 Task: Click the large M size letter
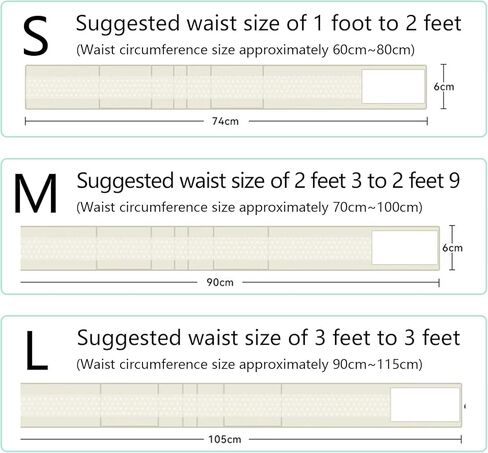[x=36, y=193]
